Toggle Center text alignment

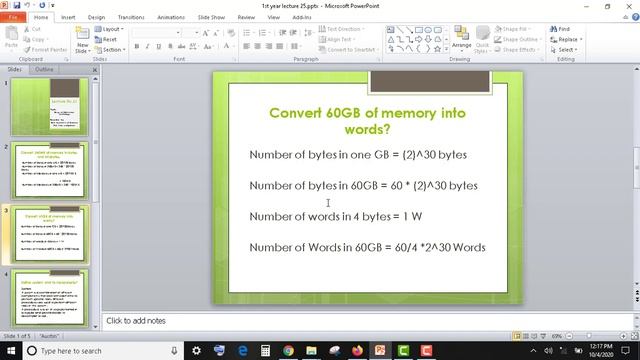pos(257,46)
